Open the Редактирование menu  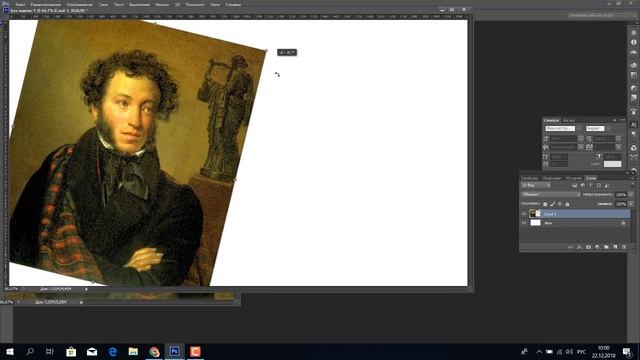(45, 4)
